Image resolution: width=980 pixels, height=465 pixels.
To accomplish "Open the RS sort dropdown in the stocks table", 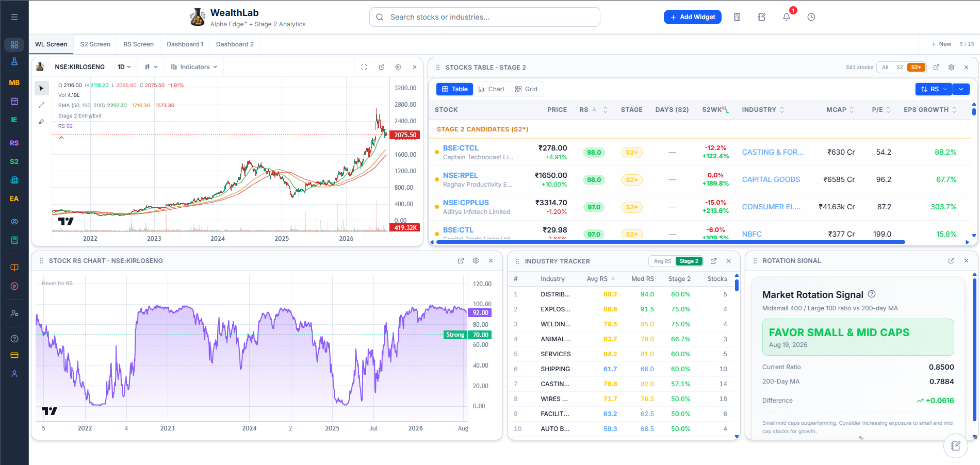I will [x=934, y=89].
